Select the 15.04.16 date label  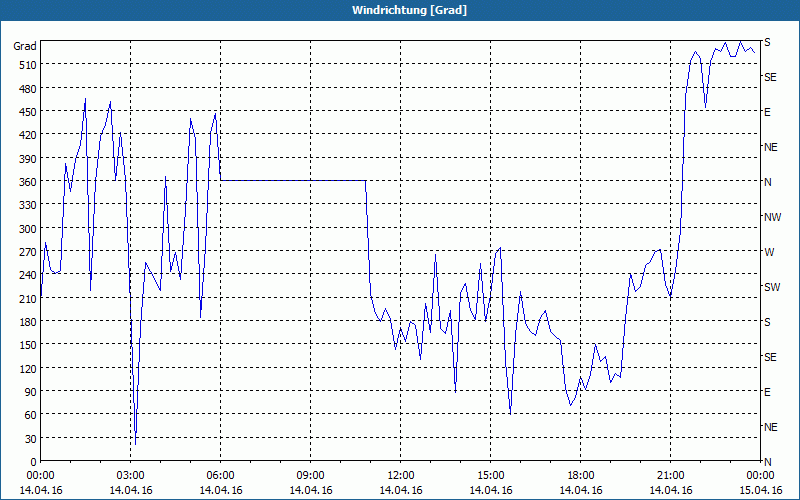point(760,491)
